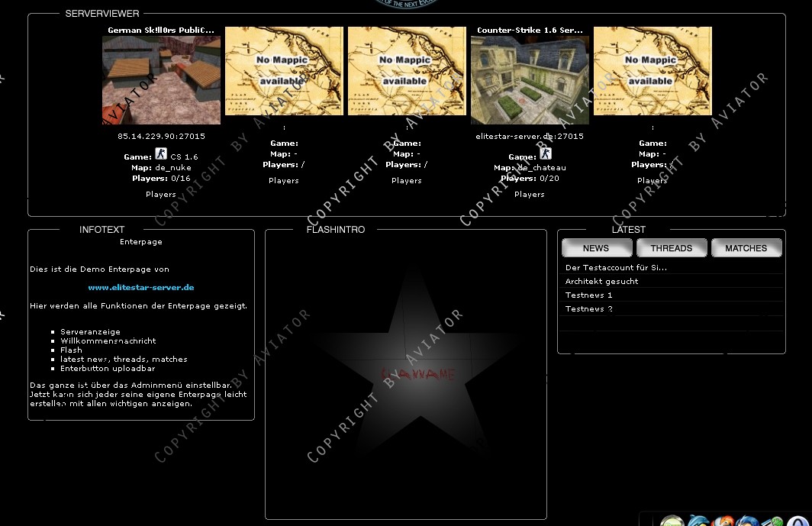Open the www.elitestar-server.de link

pos(141,288)
